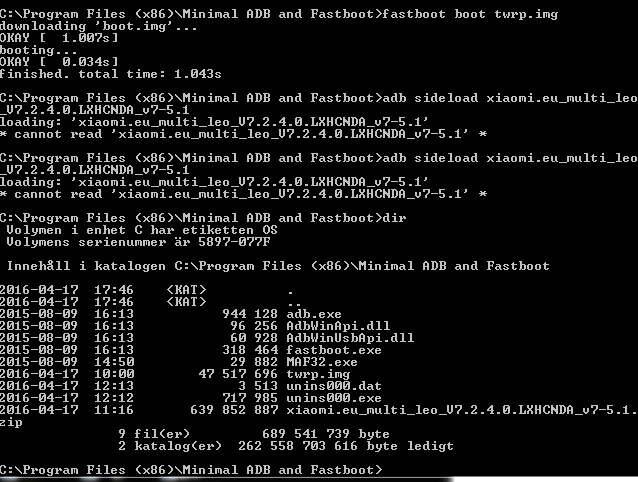The height and width of the screenshot is (482, 638).
Task: Click the AdbWinApi.dll file entry
Action: [338, 326]
